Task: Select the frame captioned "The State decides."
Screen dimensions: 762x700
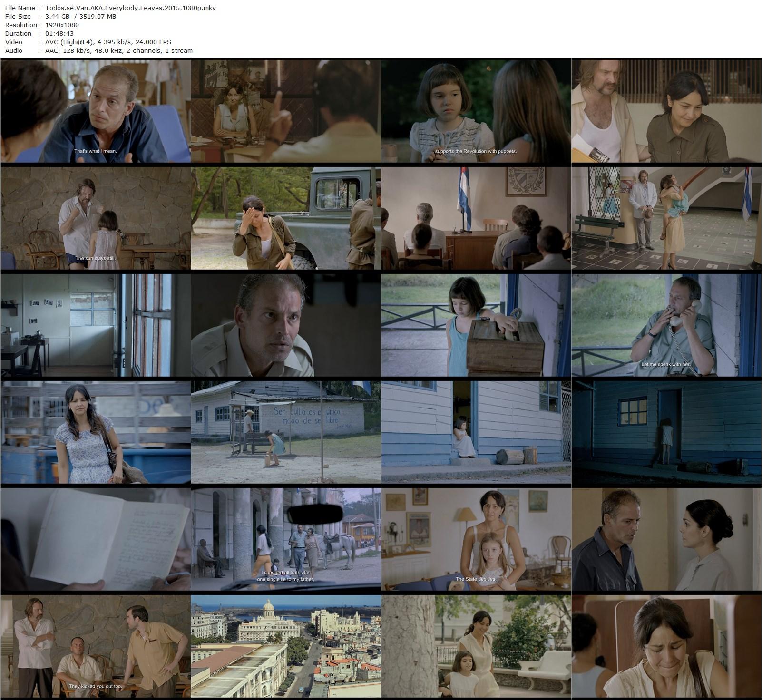Action: point(476,539)
